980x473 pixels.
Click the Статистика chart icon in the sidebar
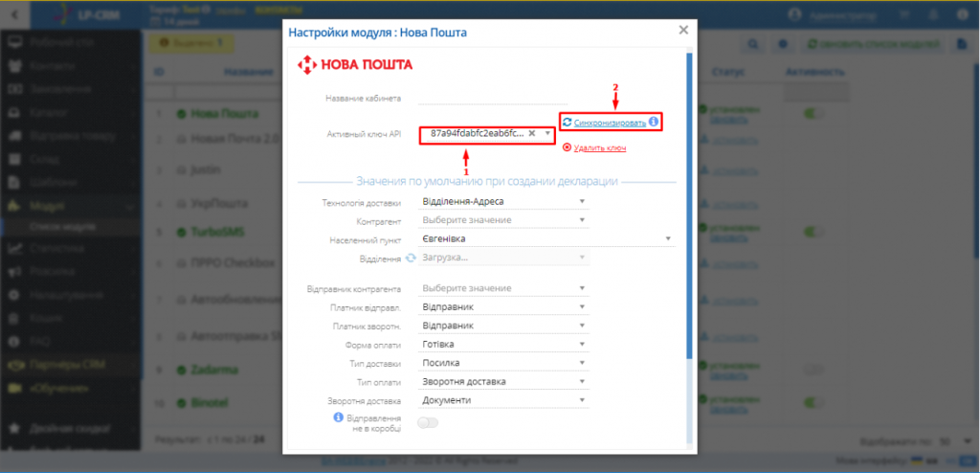point(15,248)
